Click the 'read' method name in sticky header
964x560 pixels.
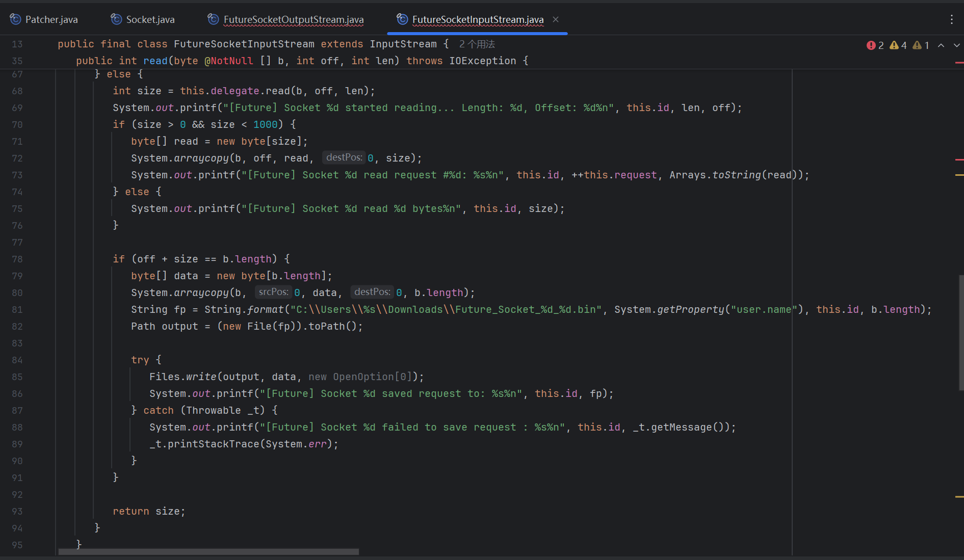click(155, 61)
